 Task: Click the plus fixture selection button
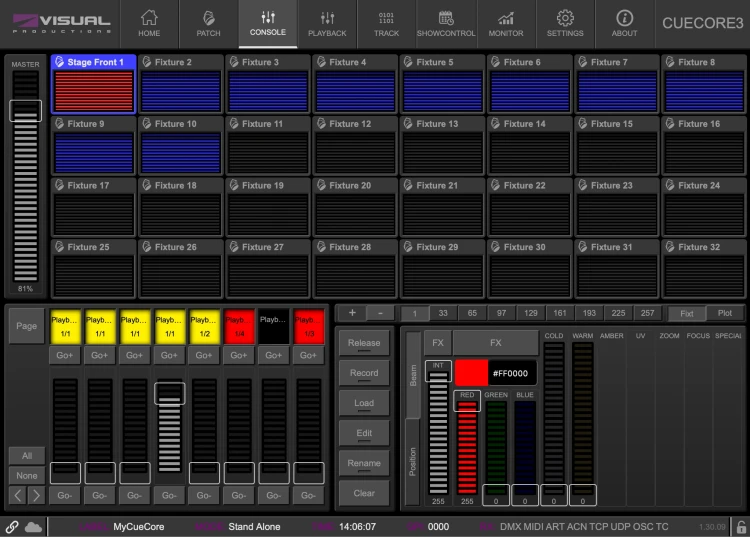[352, 313]
